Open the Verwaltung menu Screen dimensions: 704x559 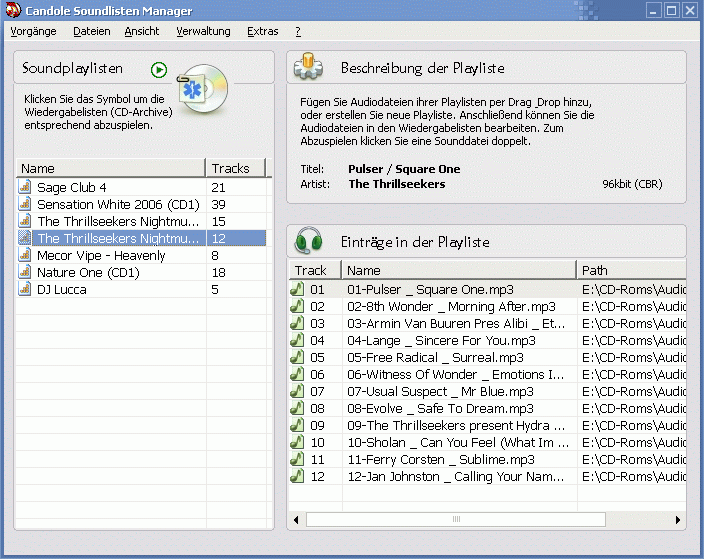tap(203, 31)
